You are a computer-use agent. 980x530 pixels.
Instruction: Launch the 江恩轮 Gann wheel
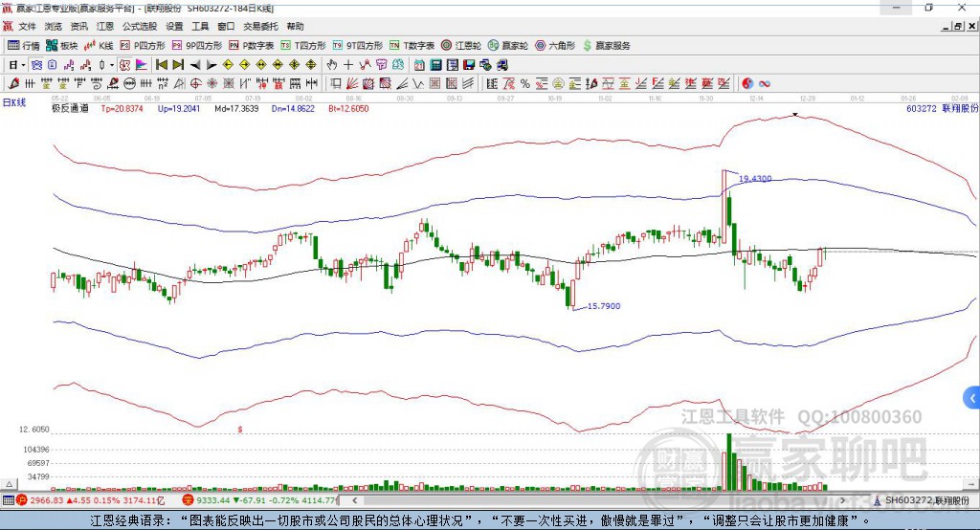coord(461,46)
